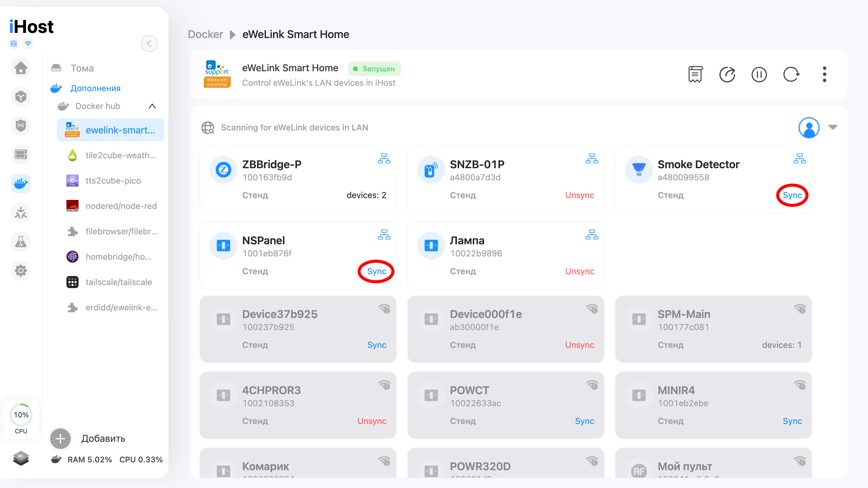Expand the account dropdown arrow

(x=833, y=127)
